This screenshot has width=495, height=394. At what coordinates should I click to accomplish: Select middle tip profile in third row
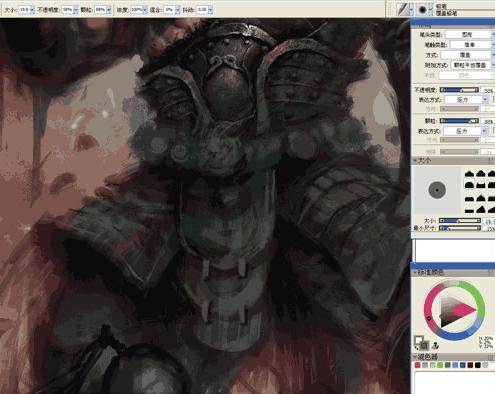tap(480, 198)
